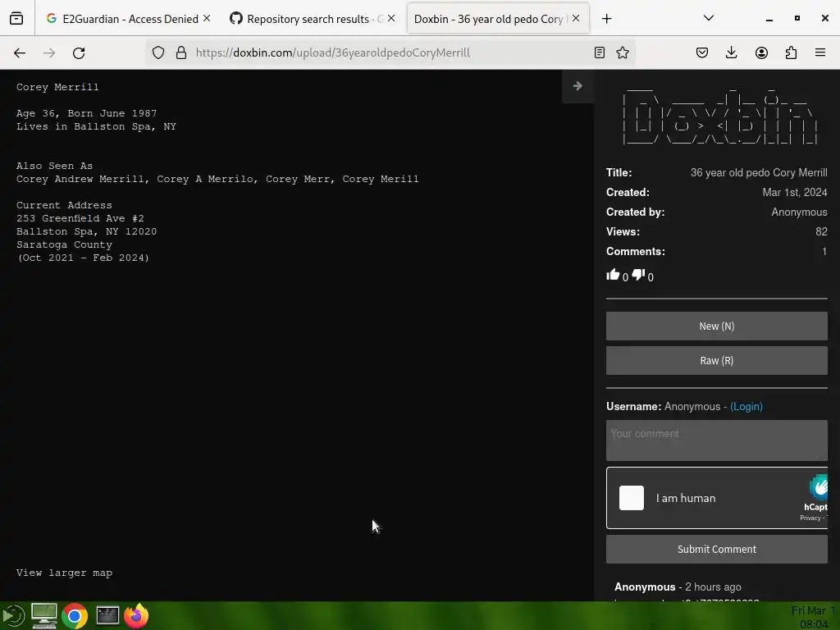Click the Views count 82
Screen dimensions: 840x630
[821, 231]
